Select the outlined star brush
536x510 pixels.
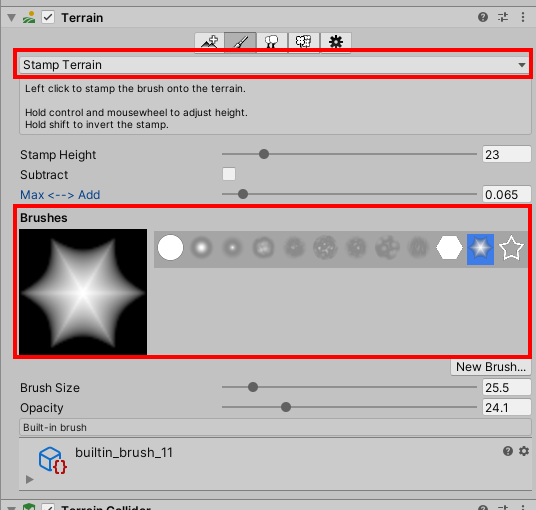click(511, 247)
